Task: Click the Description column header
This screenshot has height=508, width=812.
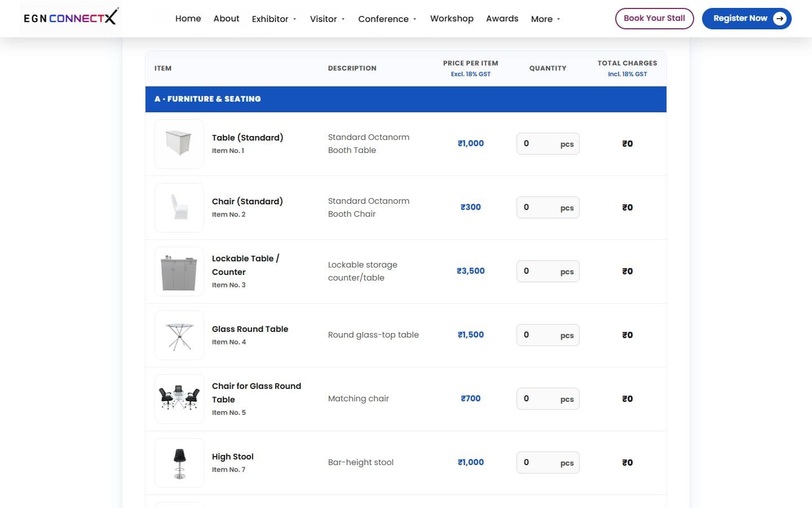Action: click(x=352, y=68)
